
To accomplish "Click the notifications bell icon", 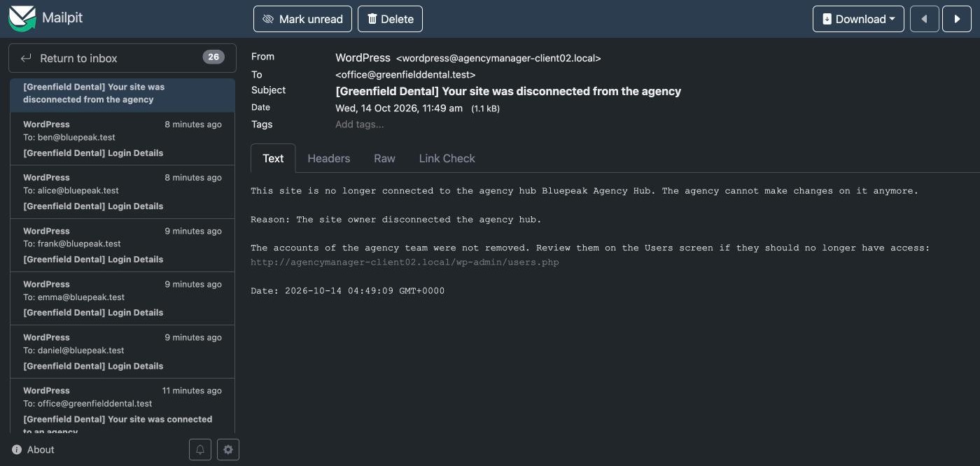I will click(200, 450).
